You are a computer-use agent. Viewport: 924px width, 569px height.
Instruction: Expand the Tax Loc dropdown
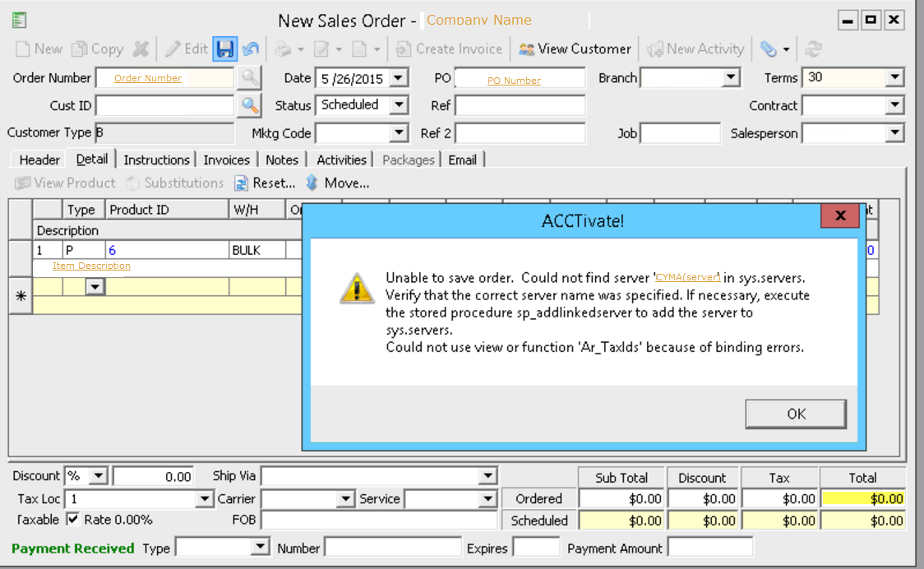(204, 499)
